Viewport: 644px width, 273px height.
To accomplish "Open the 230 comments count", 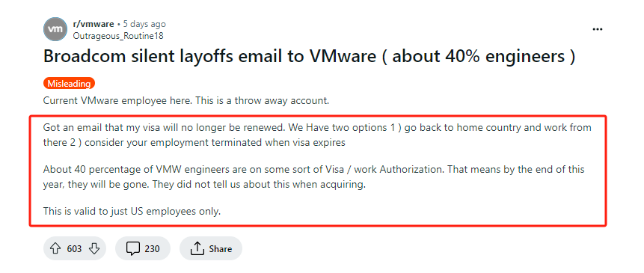I will point(152,249).
